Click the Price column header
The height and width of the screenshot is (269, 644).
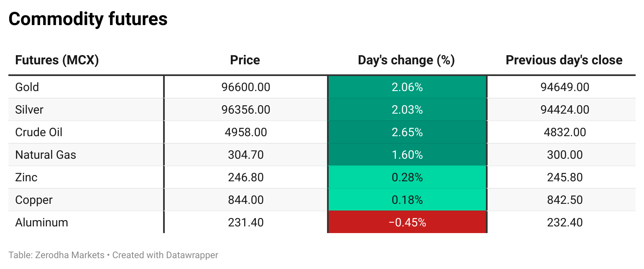pos(245,60)
